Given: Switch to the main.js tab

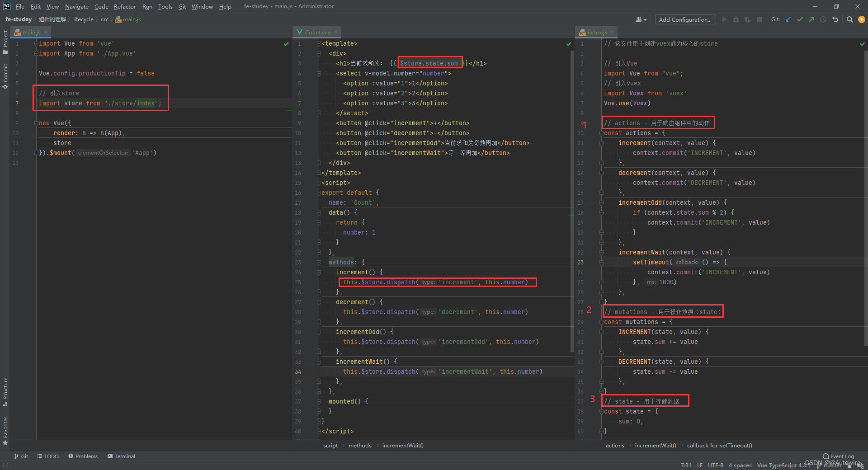Looking at the screenshot, I should pos(31,33).
